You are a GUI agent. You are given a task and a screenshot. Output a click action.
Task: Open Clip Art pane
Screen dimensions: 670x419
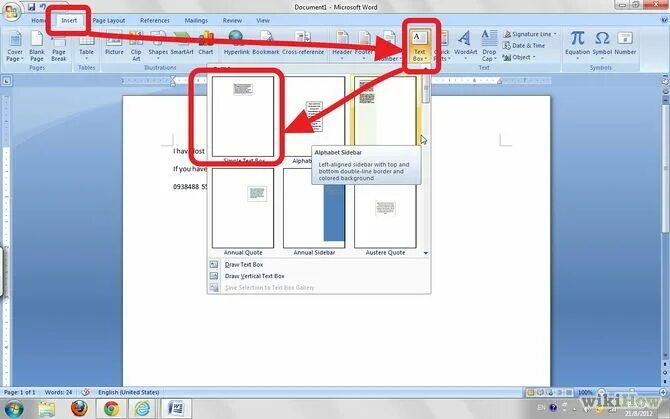[136, 46]
